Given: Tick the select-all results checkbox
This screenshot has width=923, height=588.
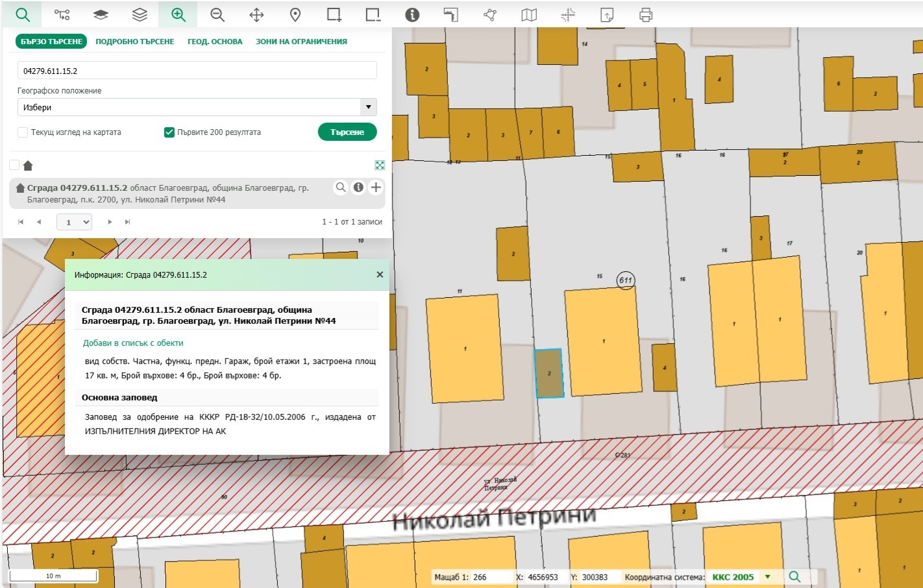Looking at the screenshot, I should tap(14, 165).
